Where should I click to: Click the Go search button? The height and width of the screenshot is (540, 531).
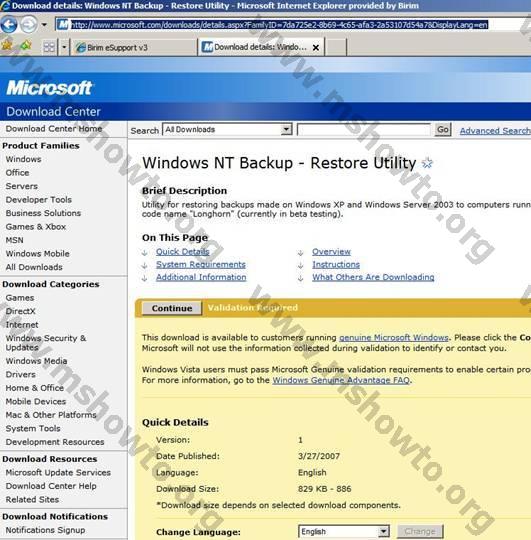(443, 129)
